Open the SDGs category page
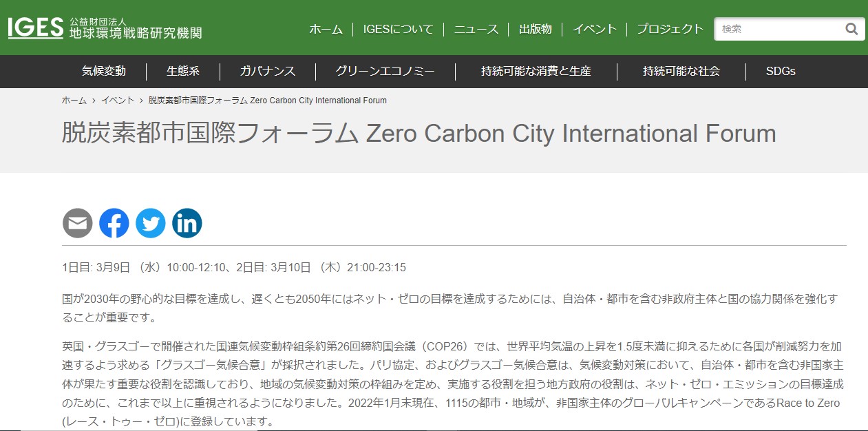Viewport: 868px width, 431px height. 779,71
